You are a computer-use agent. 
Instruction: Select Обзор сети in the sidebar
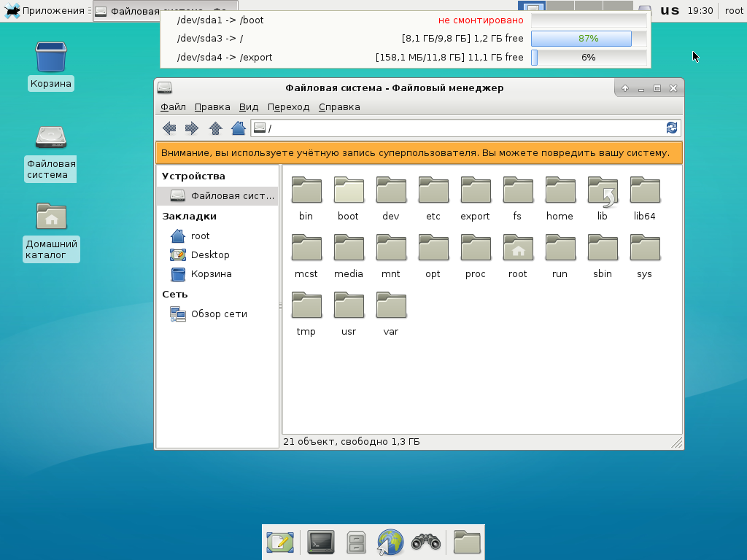point(218,314)
